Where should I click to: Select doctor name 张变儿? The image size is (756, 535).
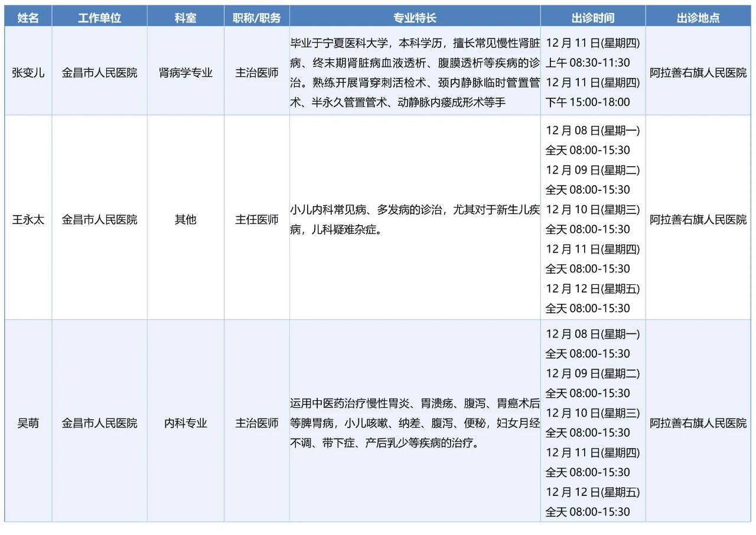click(28, 73)
